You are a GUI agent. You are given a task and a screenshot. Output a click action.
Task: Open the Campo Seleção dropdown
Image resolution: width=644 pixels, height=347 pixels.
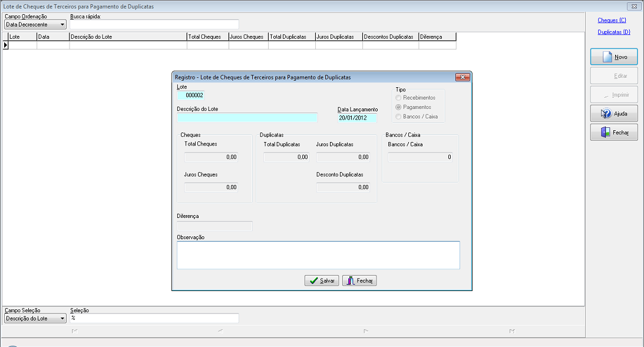pos(35,318)
